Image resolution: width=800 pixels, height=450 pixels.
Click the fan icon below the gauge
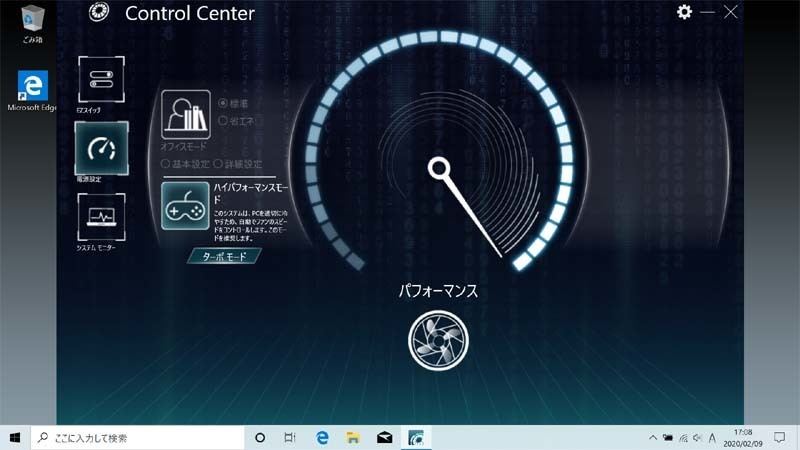[438, 340]
